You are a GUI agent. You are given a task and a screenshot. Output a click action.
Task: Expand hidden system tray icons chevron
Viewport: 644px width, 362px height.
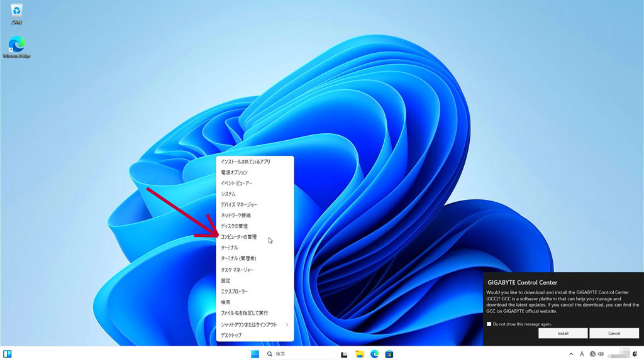(x=571, y=354)
